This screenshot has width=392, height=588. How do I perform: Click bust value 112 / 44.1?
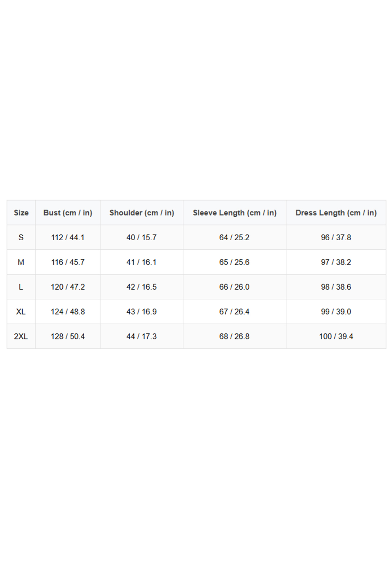[x=68, y=237]
